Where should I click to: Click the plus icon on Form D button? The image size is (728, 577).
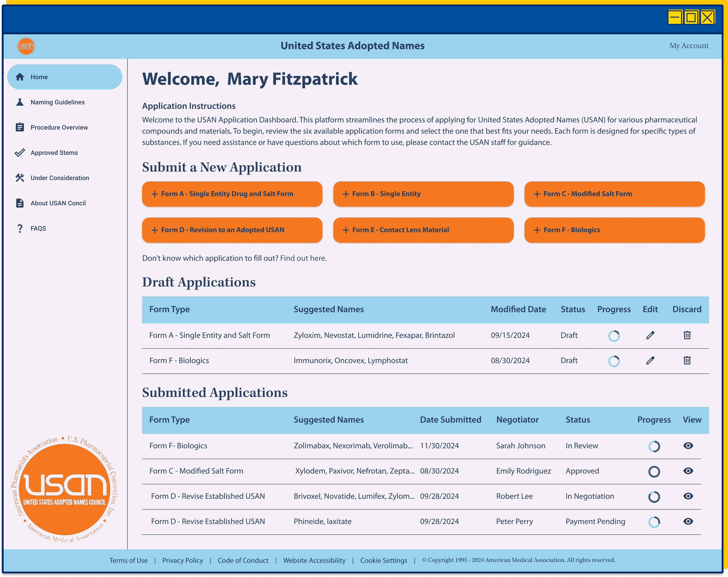pos(155,230)
